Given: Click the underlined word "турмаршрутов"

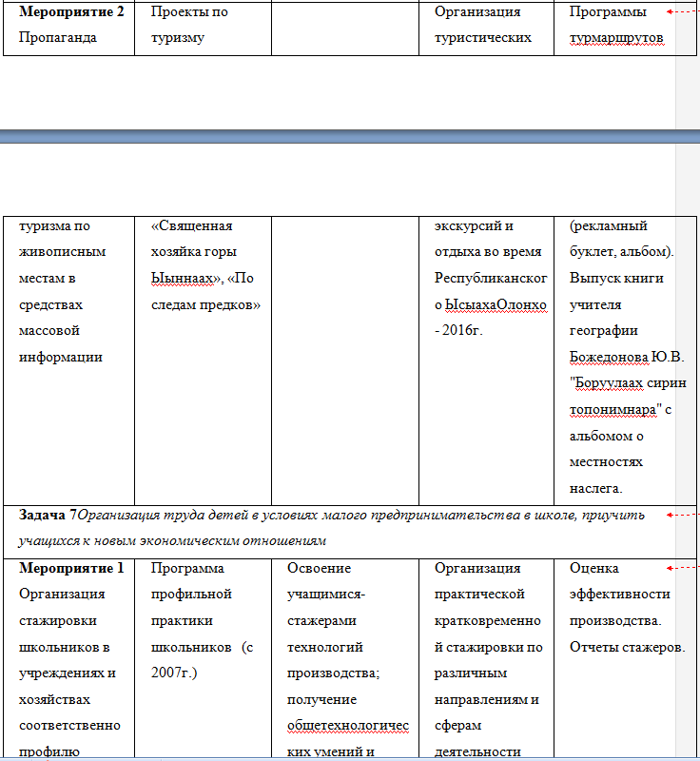Looking at the screenshot, I should tap(616, 38).
